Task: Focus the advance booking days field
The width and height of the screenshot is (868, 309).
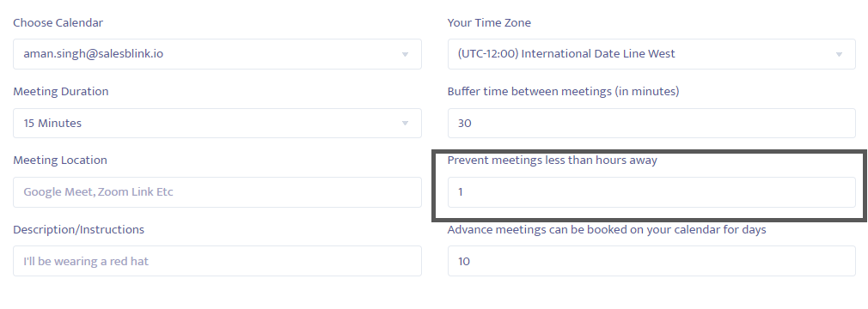Action: (x=651, y=261)
